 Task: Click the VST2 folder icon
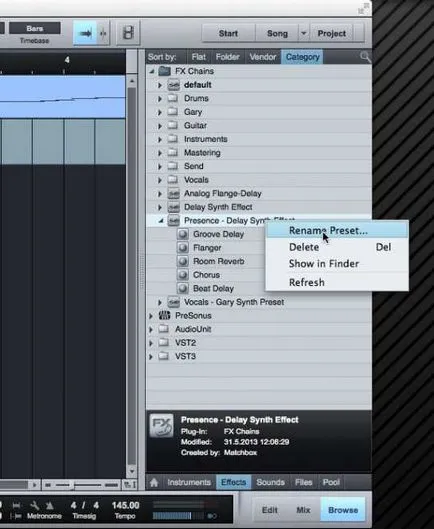[x=164, y=342]
